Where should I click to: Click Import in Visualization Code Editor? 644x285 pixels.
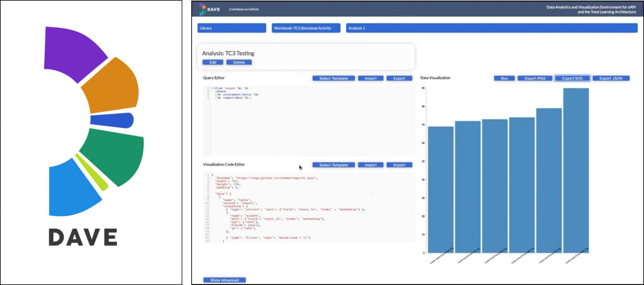click(370, 165)
